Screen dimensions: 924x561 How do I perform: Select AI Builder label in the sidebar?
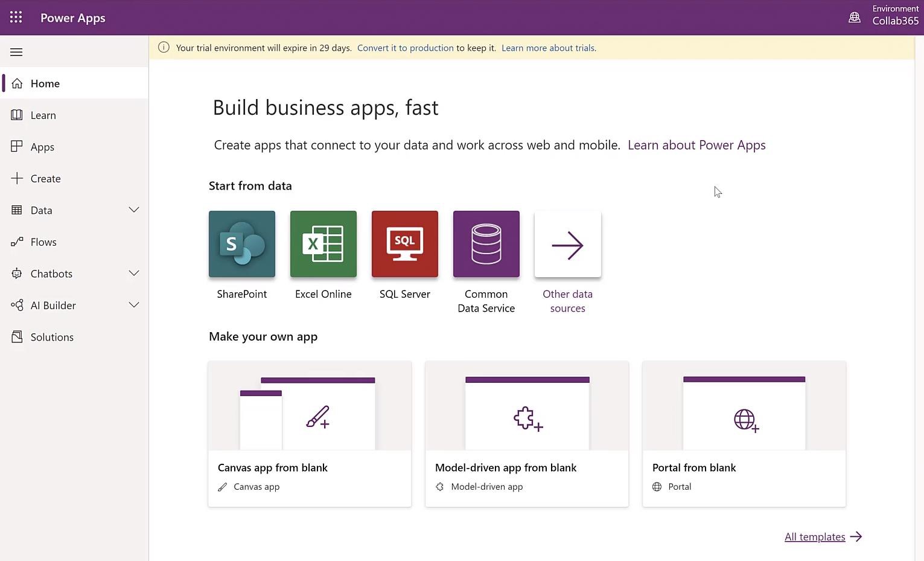coord(53,306)
